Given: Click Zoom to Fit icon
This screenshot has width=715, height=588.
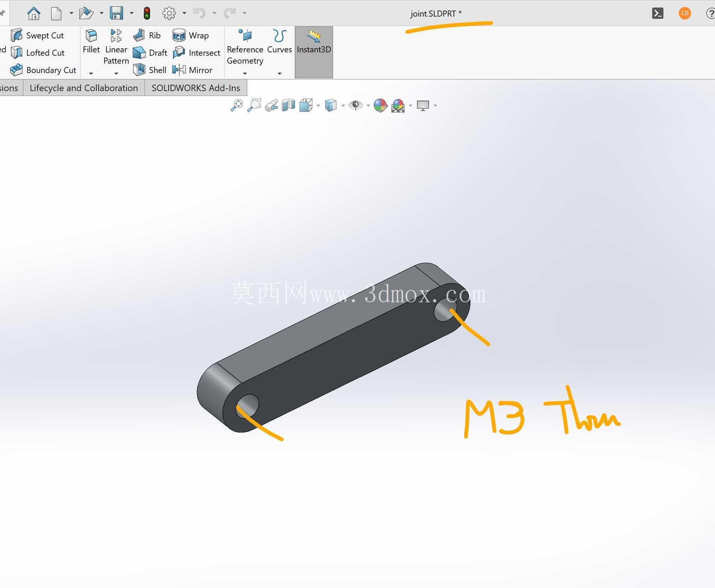Looking at the screenshot, I should coord(237,105).
